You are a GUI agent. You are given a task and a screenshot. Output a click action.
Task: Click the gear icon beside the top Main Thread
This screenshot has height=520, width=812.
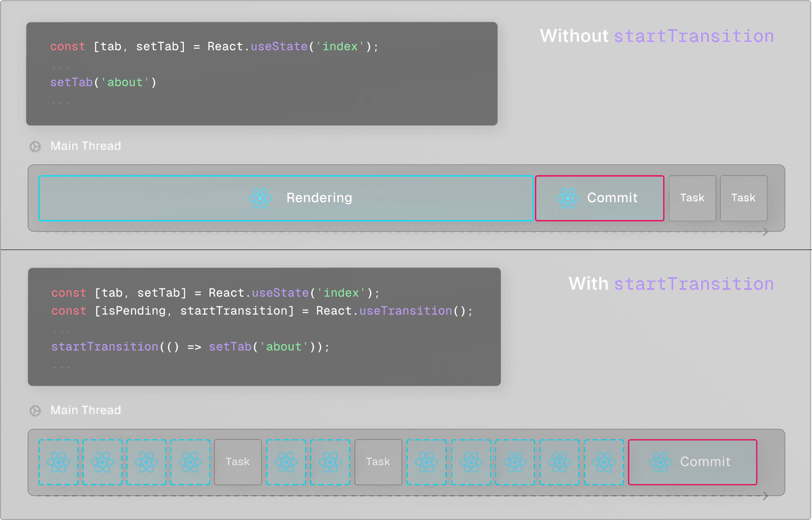(x=35, y=146)
